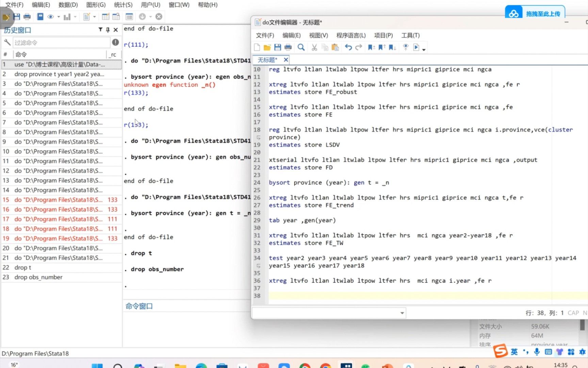Open new Do-file Editor icon in Stata toolbar
Viewport: 588px width, 368px height.
pyautogui.click(x=86, y=16)
